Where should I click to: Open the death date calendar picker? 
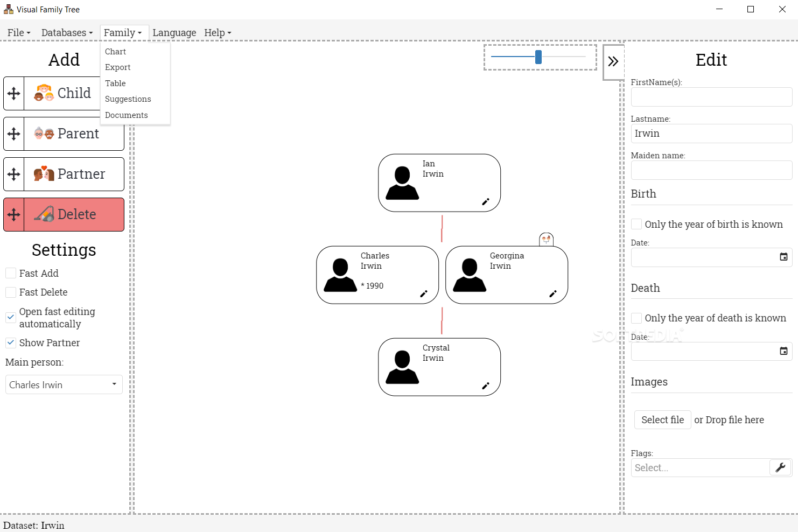[783, 351]
